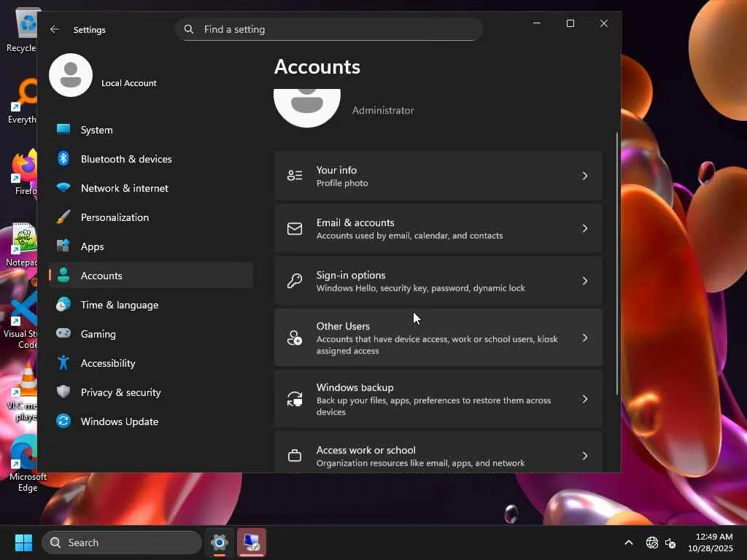Click the Local Account profile avatar
Viewport: 747px width, 560px height.
click(x=71, y=75)
